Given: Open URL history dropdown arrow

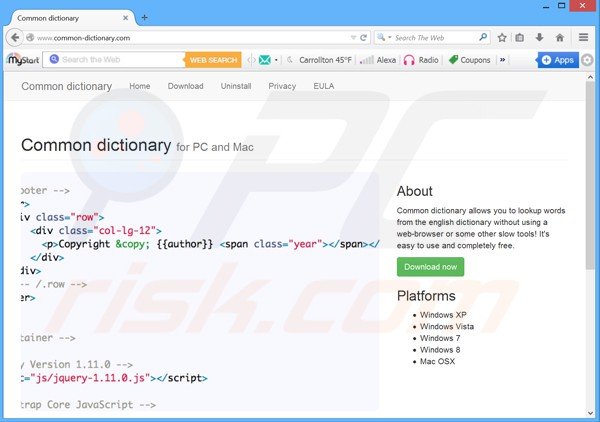Looking at the screenshot, I should (x=353, y=37).
